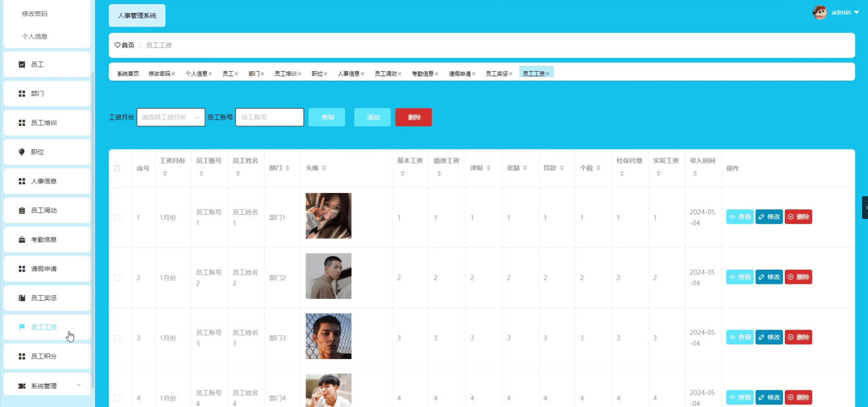Sort by 头像 column arrows
868x407 pixels.
point(324,168)
